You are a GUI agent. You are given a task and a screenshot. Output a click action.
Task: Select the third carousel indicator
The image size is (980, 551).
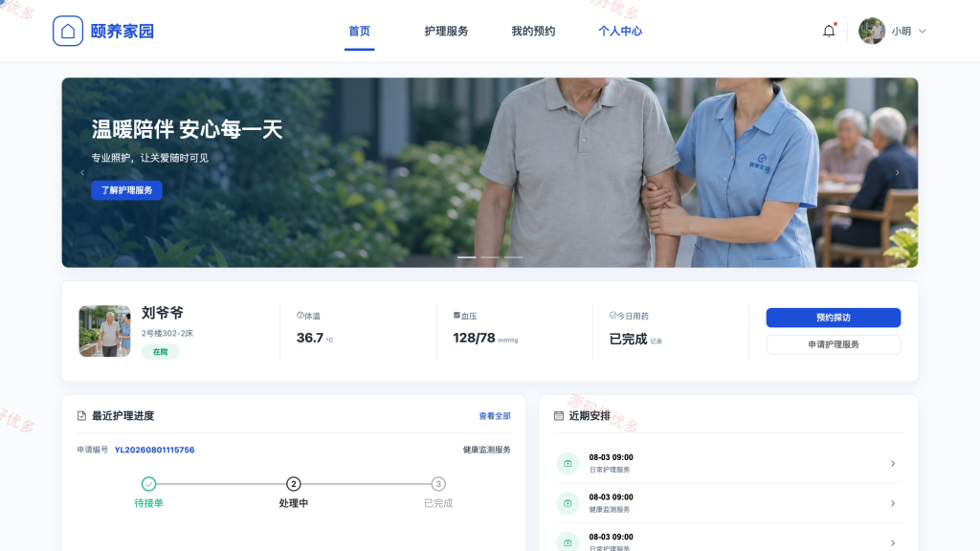pos(513,257)
